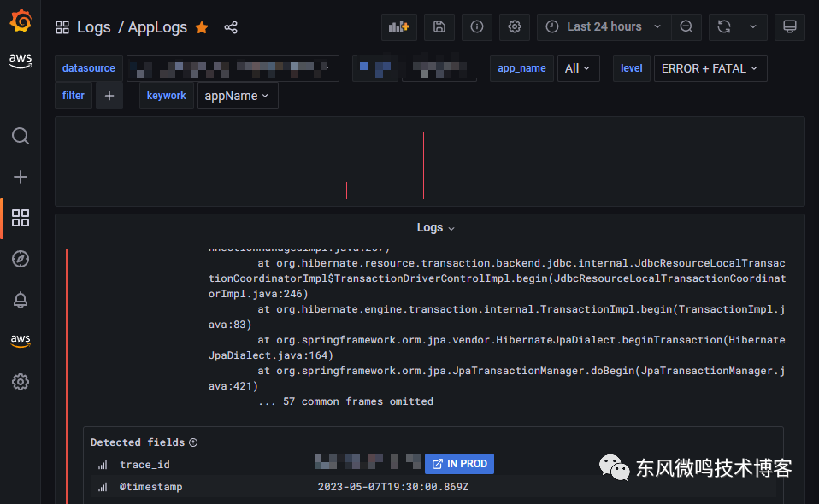
Task: Click the @timestamp field name
Action: pos(151,487)
